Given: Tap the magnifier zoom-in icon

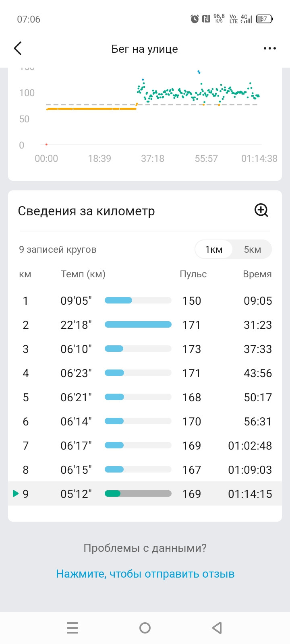Looking at the screenshot, I should (x=261, y=210).
